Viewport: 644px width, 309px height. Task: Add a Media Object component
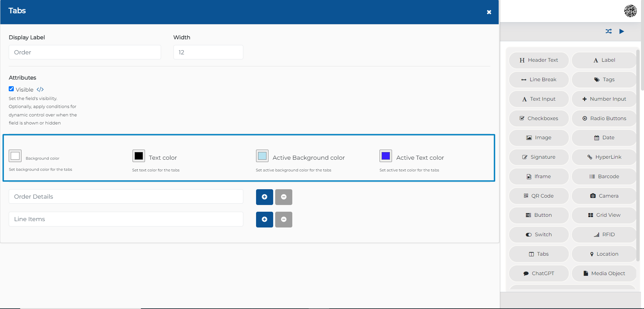[x=604, y=273]
